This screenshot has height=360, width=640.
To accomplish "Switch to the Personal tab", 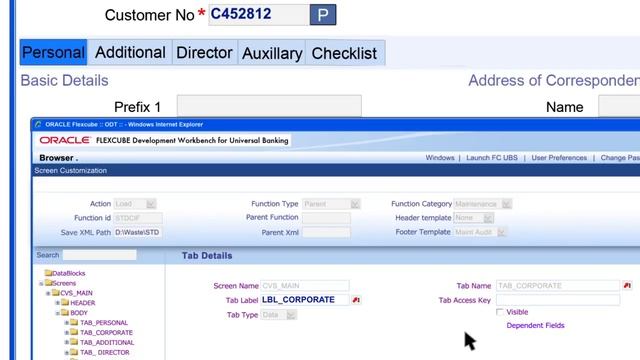I will pos(53,52).
